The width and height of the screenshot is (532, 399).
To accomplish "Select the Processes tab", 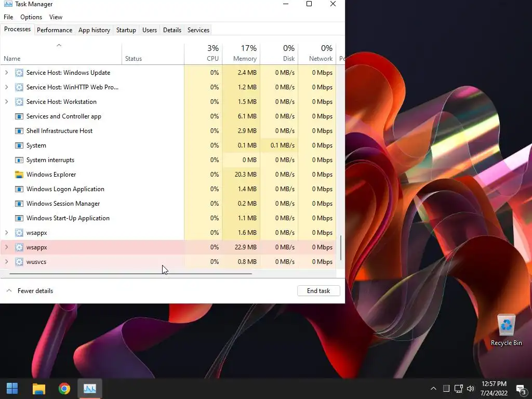I will [17, 29].
